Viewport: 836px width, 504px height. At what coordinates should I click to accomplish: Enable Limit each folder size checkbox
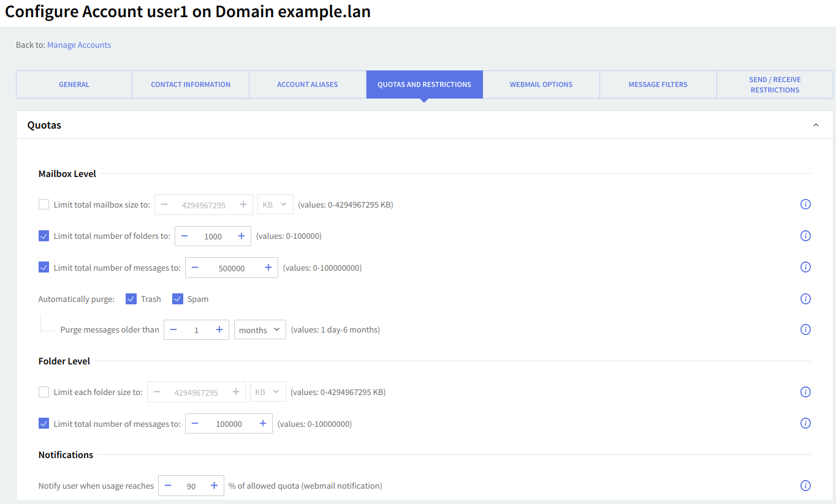coord(44,392)
